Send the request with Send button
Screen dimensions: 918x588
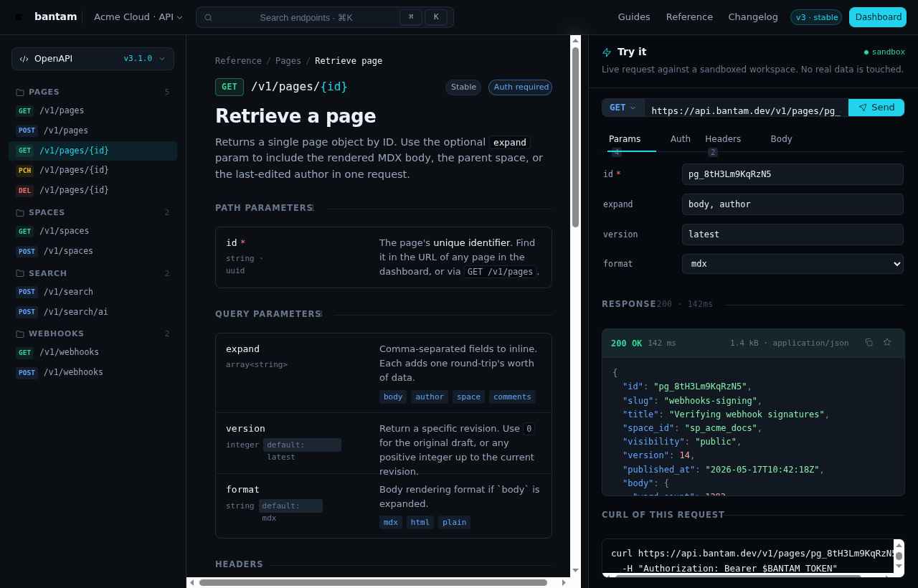[x=876, y=108]
